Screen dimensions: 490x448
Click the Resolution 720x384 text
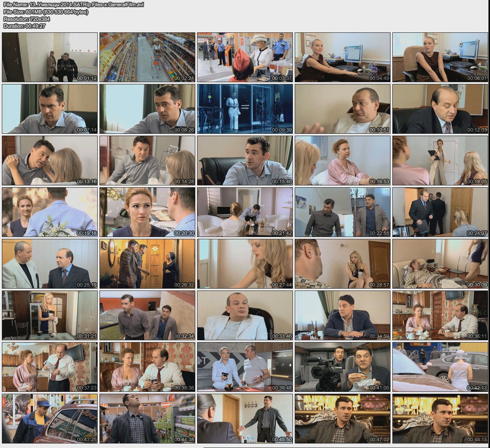27,19
